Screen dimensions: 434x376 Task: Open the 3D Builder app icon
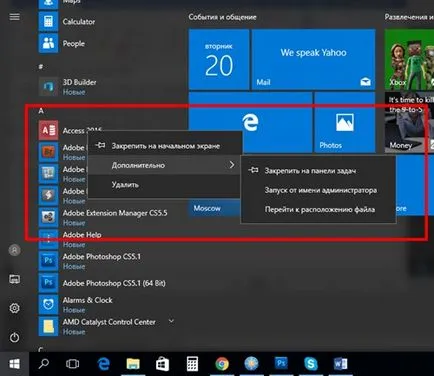48,87
